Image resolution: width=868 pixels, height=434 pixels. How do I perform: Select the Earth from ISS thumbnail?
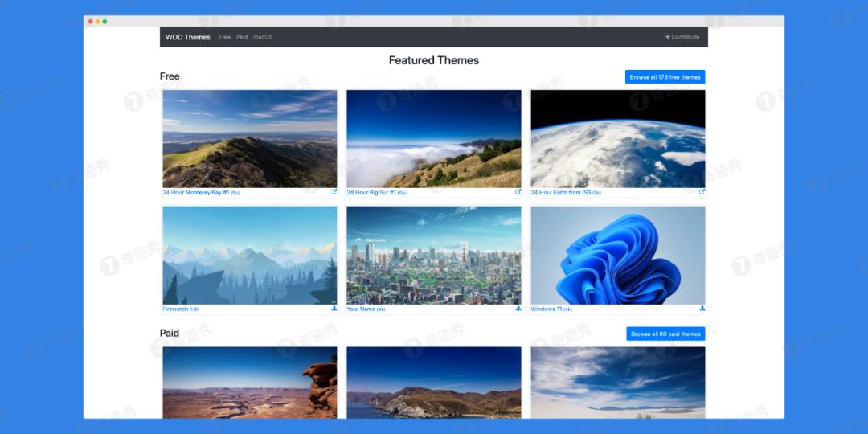click(618, 139)
